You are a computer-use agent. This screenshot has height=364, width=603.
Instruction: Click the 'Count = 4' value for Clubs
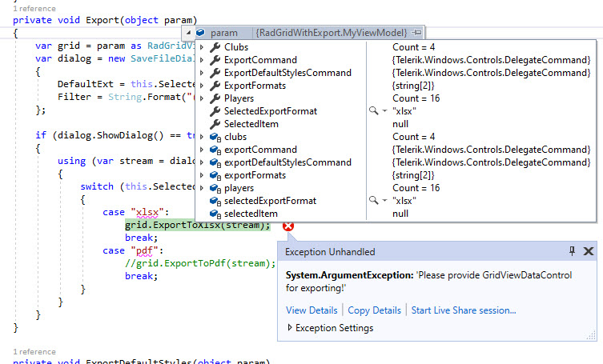tap(413, 47)
